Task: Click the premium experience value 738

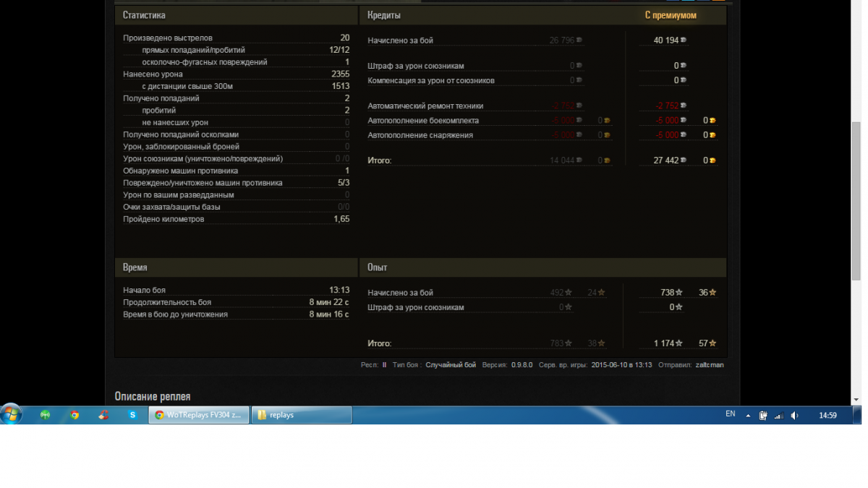Action: click(668, 293)
